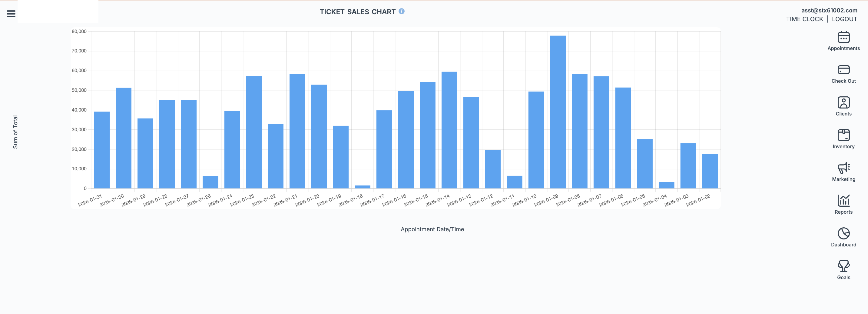The height and width of the screenshot is (314, 868).
Task: Click the asst@stx61002.com account email
Action: 829,10
